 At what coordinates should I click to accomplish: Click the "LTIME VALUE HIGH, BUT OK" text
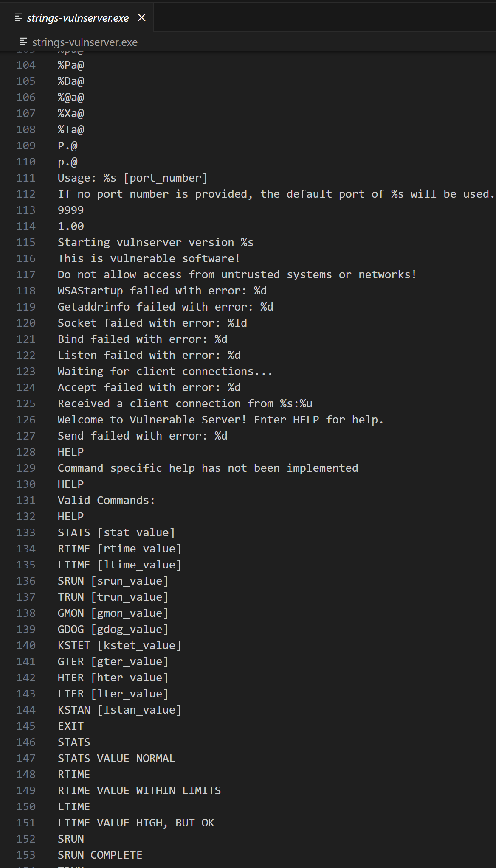tap(136, 823)
